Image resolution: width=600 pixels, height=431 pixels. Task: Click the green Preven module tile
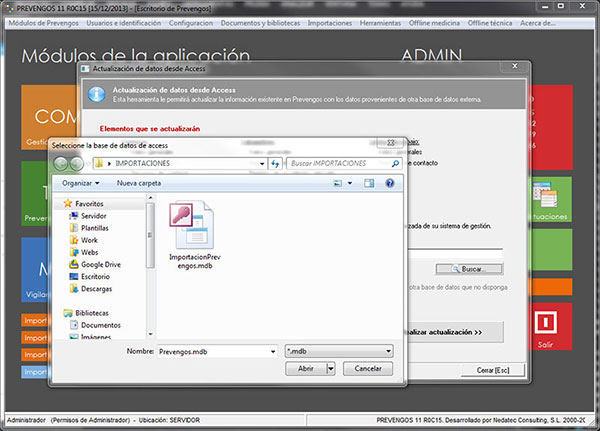[x=35, y=193]
